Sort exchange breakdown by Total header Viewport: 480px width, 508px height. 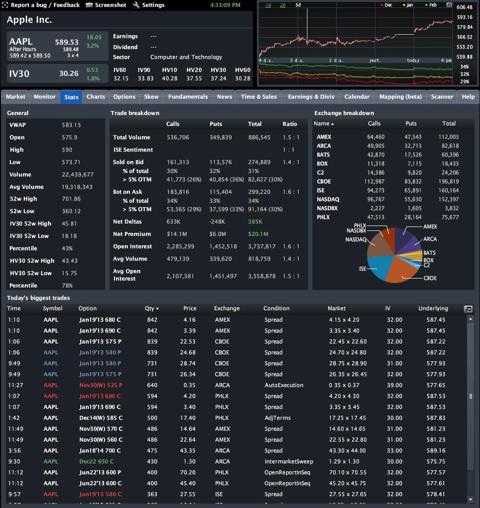(449, 124)
